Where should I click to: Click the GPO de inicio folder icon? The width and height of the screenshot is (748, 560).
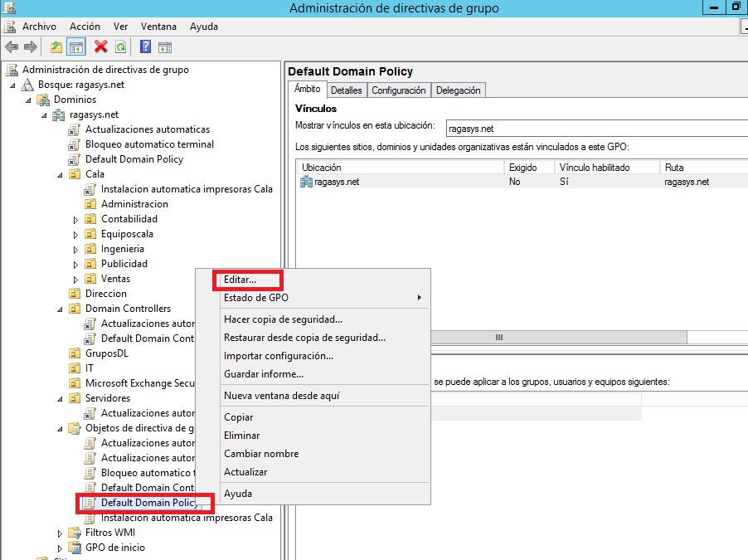(75, 548)
